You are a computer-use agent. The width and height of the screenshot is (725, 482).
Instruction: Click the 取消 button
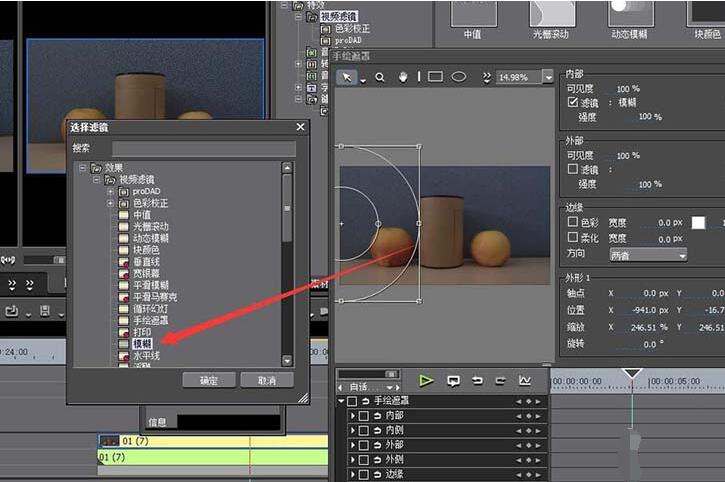click(x=266, y=380)
